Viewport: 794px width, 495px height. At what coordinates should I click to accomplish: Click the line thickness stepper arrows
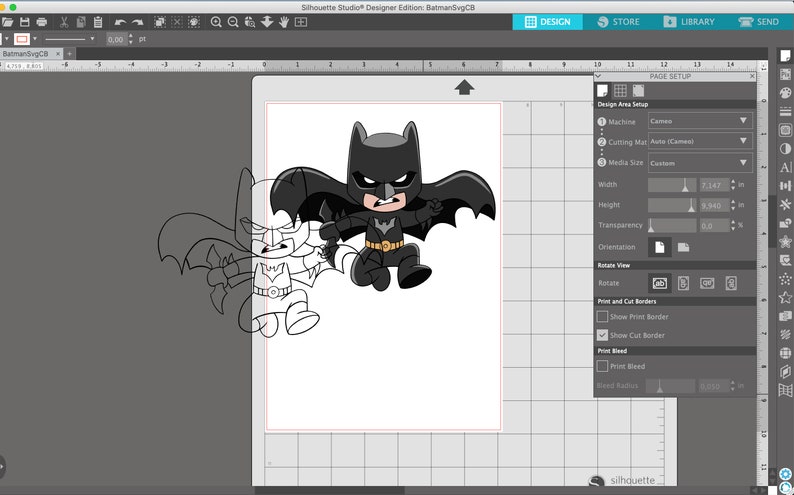point(131,39)
